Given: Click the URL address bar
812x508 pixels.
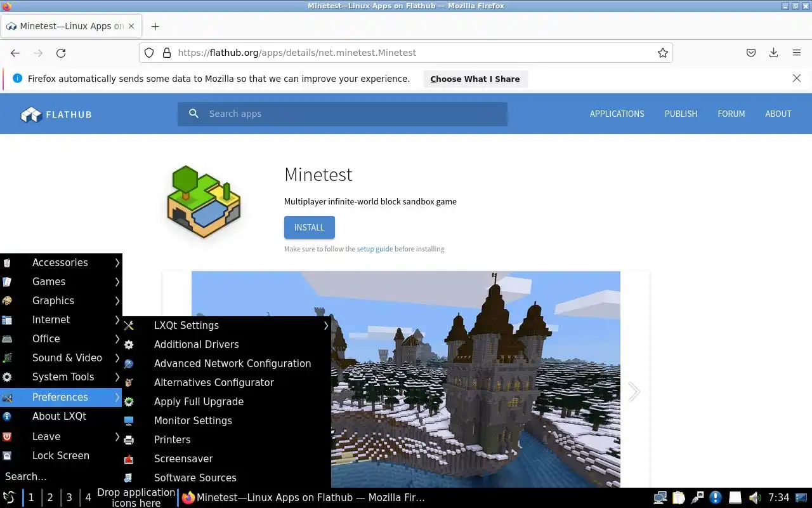Looking at the screenshot, I should (x=406, y=53).
